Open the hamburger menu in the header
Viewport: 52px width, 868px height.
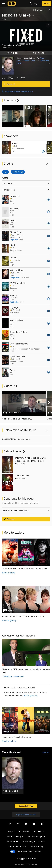pos(3,3)
